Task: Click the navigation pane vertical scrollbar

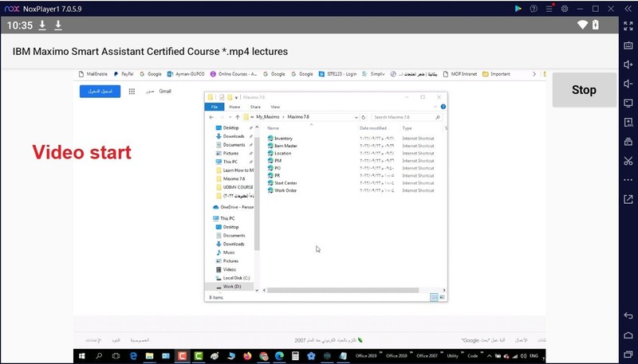Action: point(257,194)
